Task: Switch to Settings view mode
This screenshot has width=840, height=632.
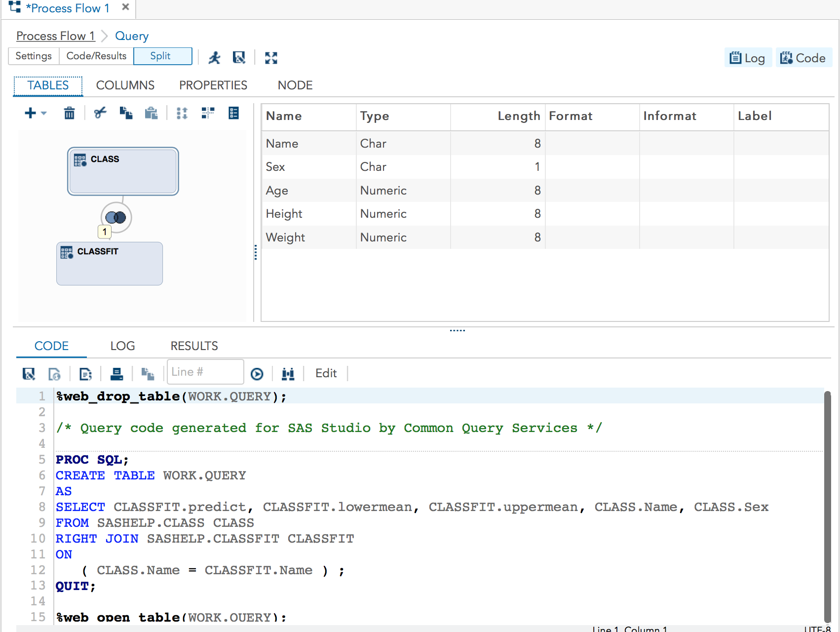Action: (x=34, y=56)
